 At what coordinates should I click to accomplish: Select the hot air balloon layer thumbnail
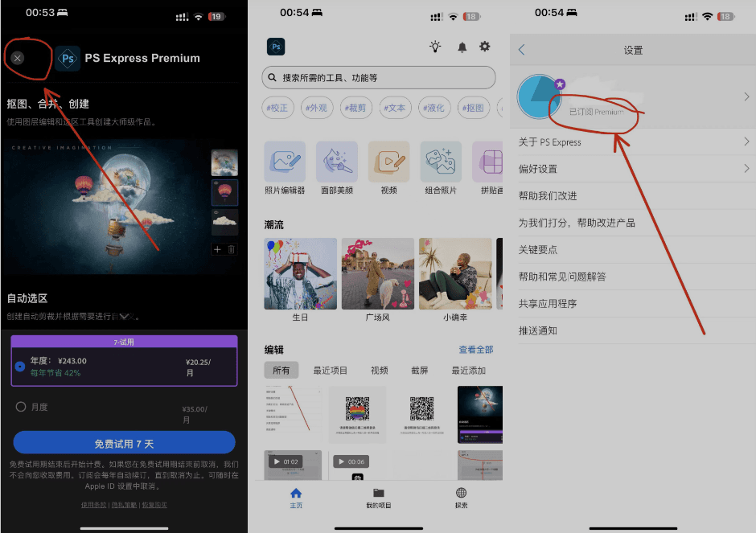(224, 192)
